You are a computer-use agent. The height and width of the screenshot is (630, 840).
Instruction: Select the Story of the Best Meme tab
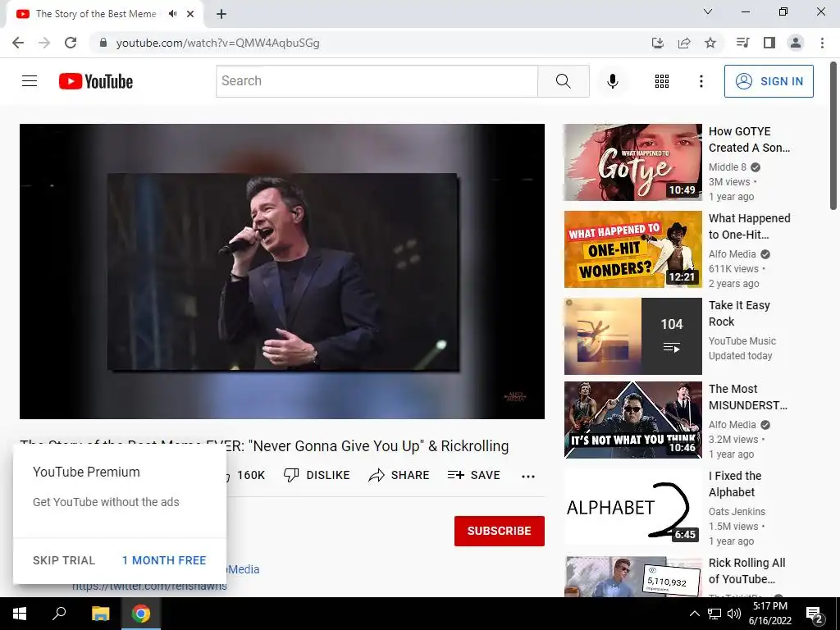(97, 14)
